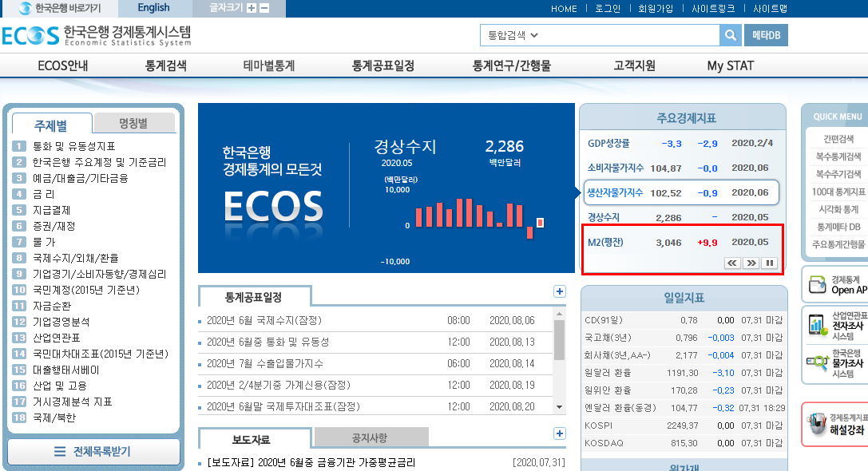
Task: Open the ECOS안내 menu
Action: point(62,66)
